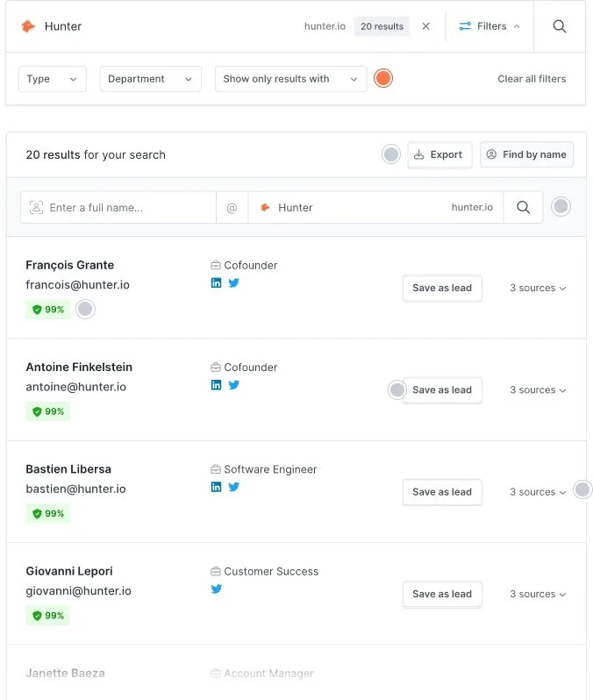593x700 pixels.
Task: Select email francois@hunter.io
Action: [78, 285]
